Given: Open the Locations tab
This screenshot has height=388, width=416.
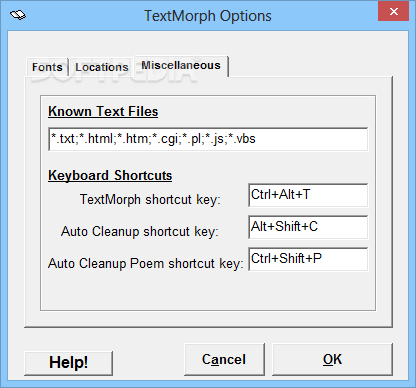Looking at the screenshot, I should tap(102, 67).
